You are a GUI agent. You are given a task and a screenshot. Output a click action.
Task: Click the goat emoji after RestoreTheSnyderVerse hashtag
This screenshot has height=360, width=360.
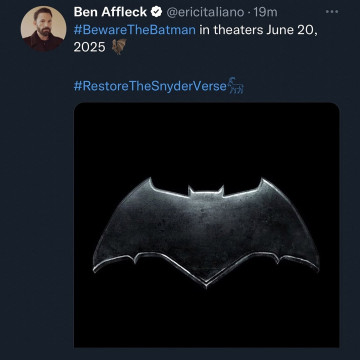pyautogui.click(x=236, y=85)
